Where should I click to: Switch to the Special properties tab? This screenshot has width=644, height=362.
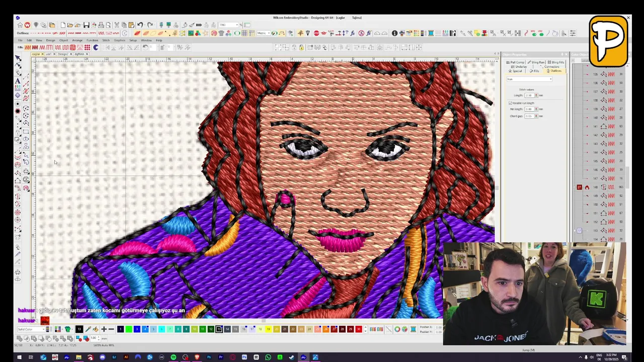[x=515, y=71]
